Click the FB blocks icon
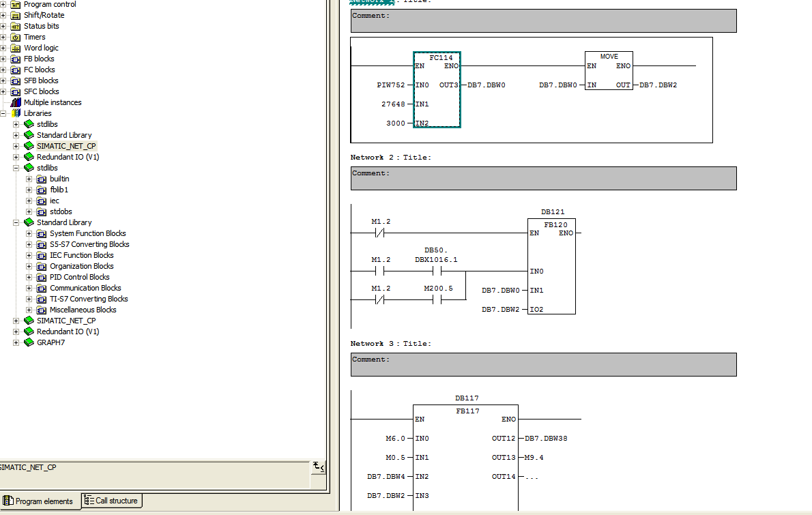812x515 pixels. [16, 59]
